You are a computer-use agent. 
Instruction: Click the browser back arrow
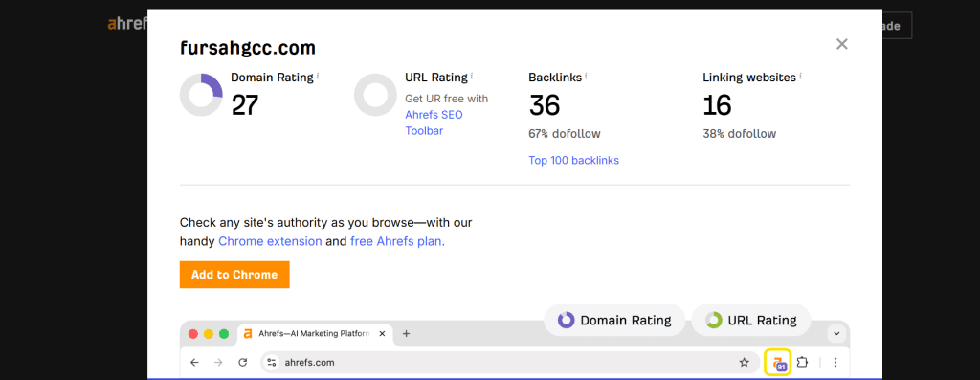(x=194, y=362)
